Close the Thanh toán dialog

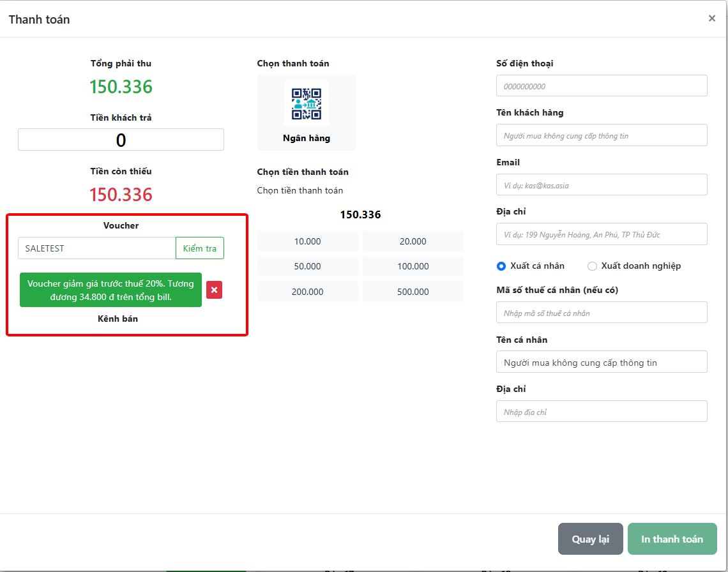pos(711,19)
